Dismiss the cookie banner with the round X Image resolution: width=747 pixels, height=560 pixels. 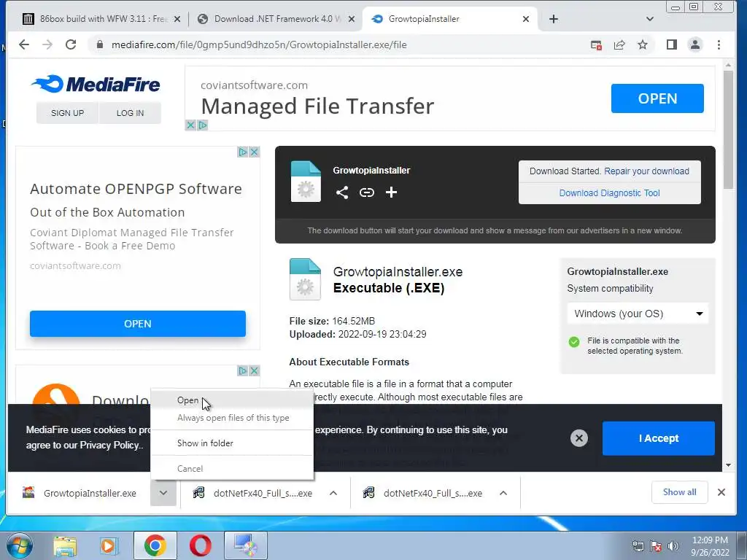point(578,438)
